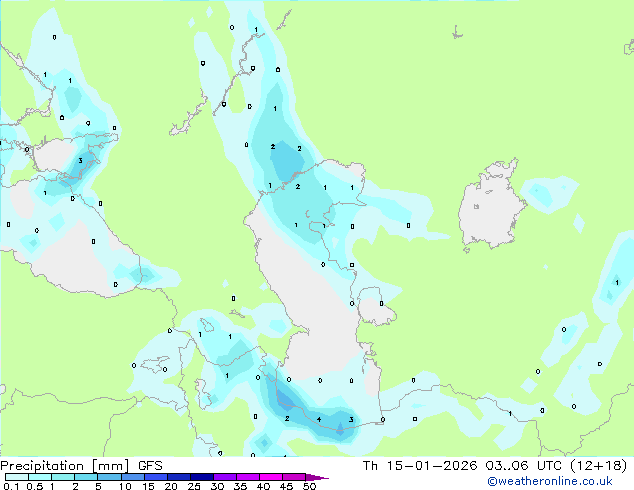Select the 'Precipitation [mm]' title text
The height and width of the screenshot is (490, 634).
(x=65, y=466)
